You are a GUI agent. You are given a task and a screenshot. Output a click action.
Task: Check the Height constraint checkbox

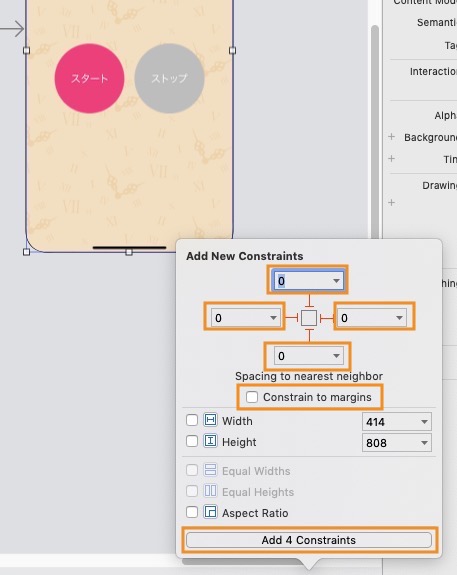tap(192, 441)
